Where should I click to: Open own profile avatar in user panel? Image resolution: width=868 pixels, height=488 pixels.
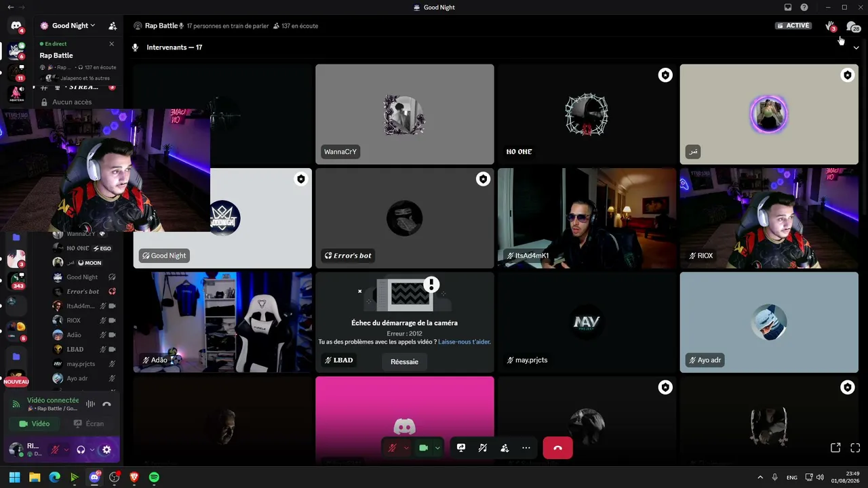point(16,449)
